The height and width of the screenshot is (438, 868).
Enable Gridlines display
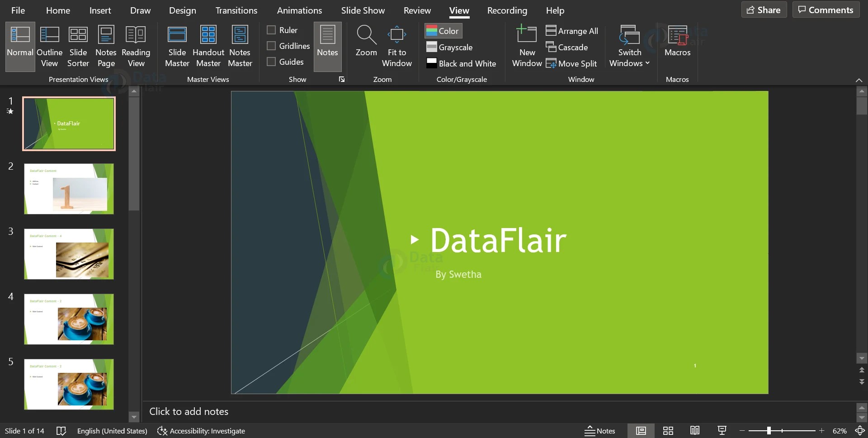[x=271, y=46]
